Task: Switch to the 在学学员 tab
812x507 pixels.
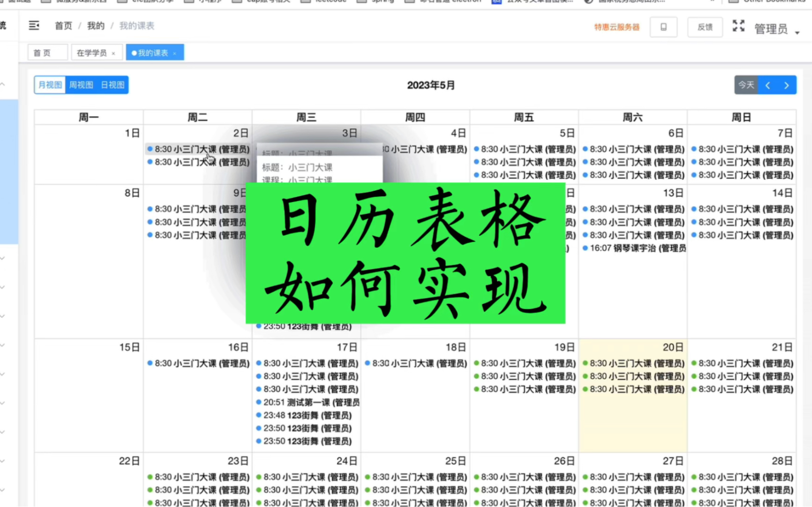Action: pyautogui.click(x=96, y=52)
